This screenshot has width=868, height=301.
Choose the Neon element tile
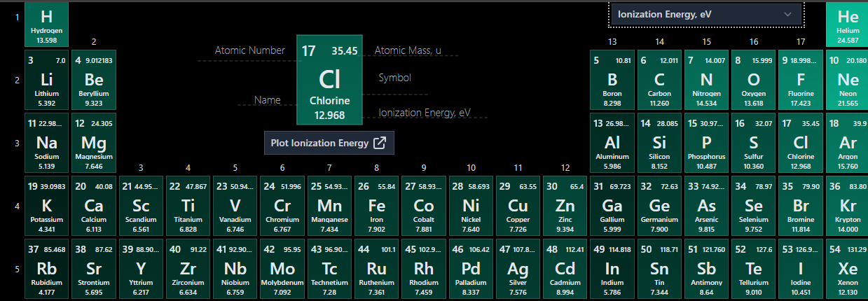[x=848, y=80]
